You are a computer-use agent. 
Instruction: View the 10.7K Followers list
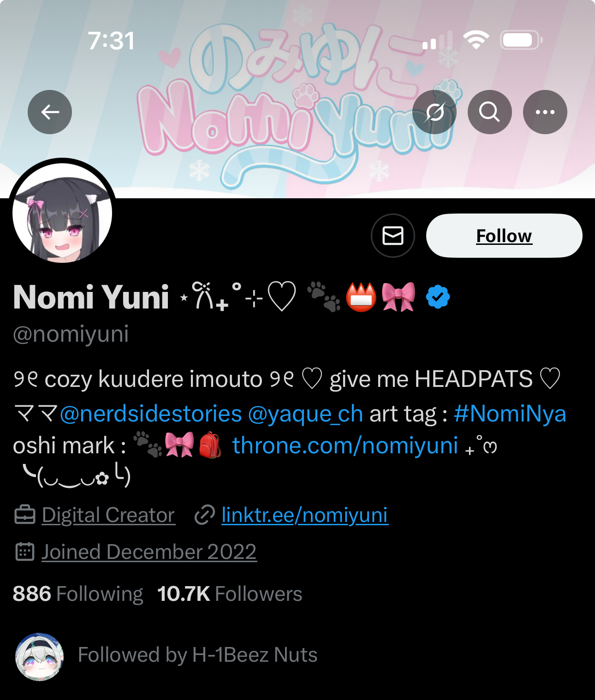pos(230,594)
